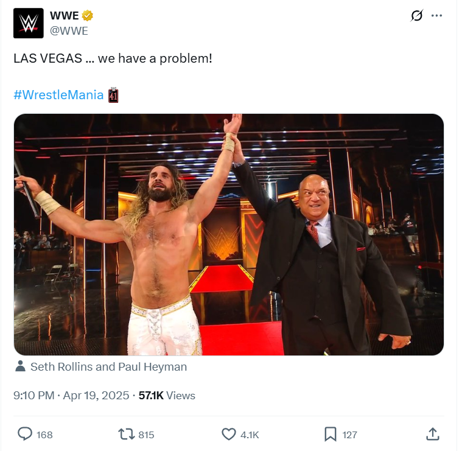Open the #WrestleMania hashtag link
Image resolution: width=476 pixels, height=451 pixels.
pyautogui.click(x=58, y=95)
